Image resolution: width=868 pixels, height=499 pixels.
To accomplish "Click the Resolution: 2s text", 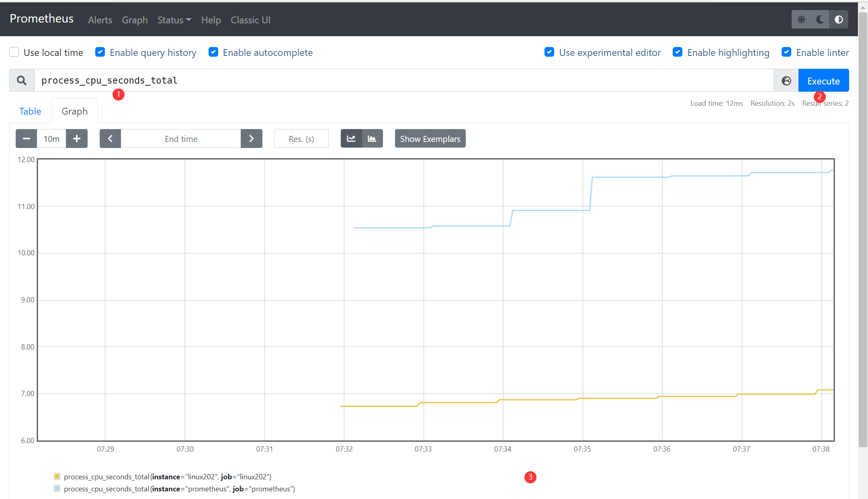I will coord(772,103).
